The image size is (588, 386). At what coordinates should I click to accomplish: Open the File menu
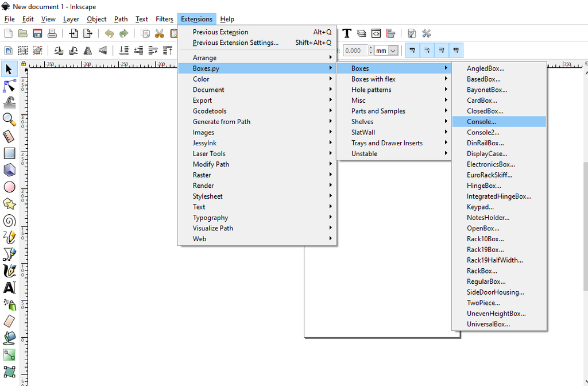click(9, 19)
